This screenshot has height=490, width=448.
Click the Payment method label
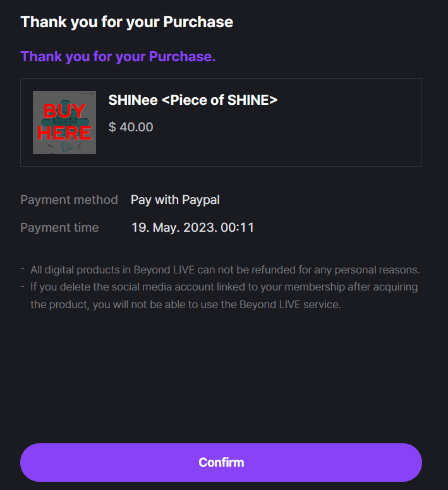point(69,200)
